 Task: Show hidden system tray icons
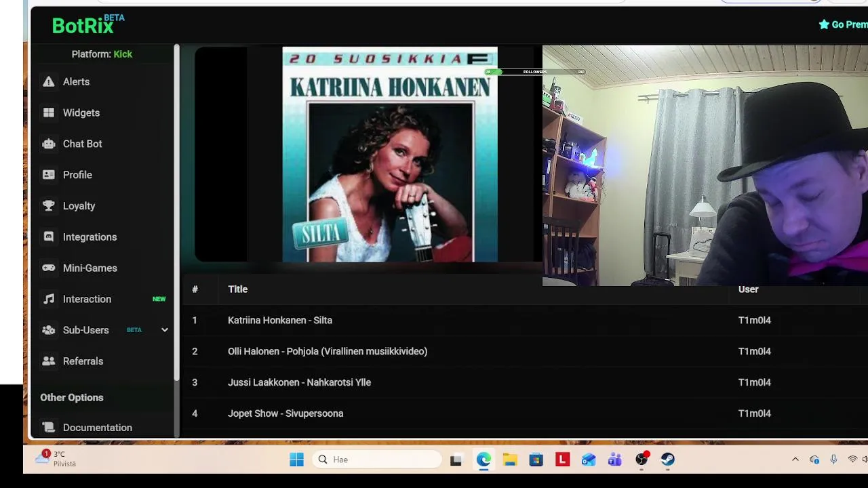click(795, 460)
